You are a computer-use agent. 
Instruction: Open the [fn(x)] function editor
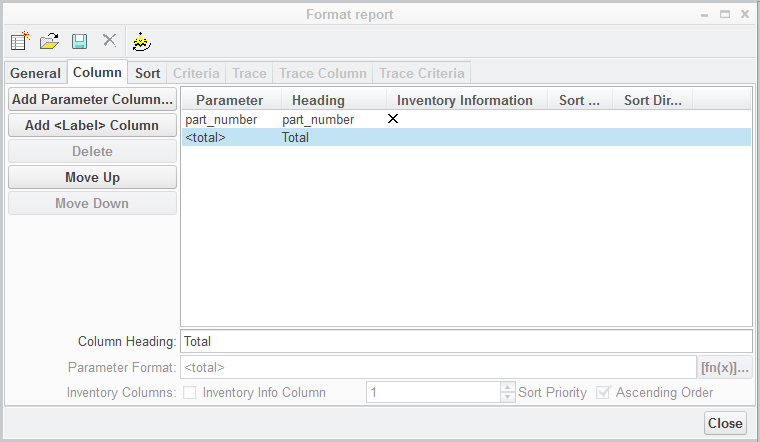pos(725,367)
